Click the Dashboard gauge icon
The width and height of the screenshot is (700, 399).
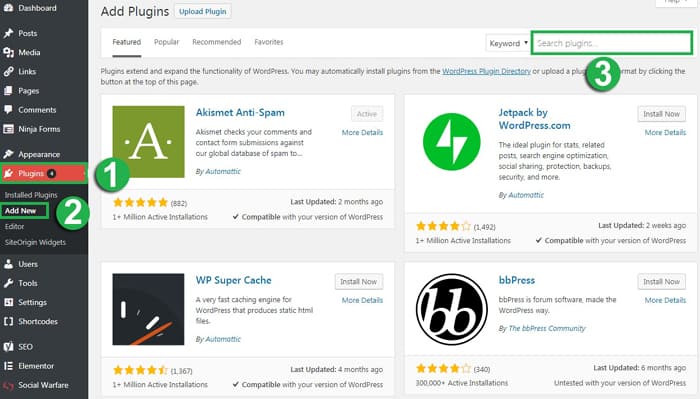pyautogui.click(x=8, y=8)
